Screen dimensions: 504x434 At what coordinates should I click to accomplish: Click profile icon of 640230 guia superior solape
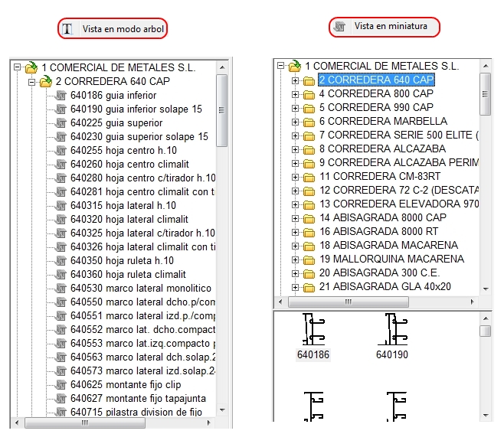[x=61, y=137]
